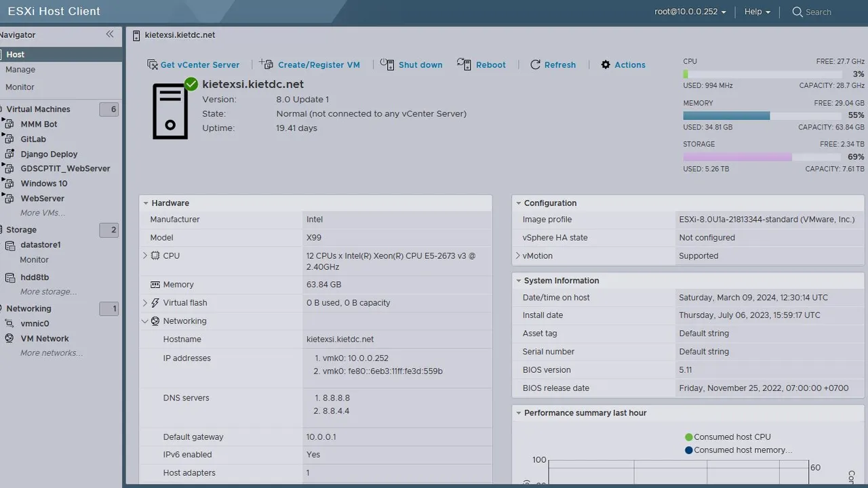Collapse the Configuration panel
This screenshot has height=488, width=868.
(518, 203)
